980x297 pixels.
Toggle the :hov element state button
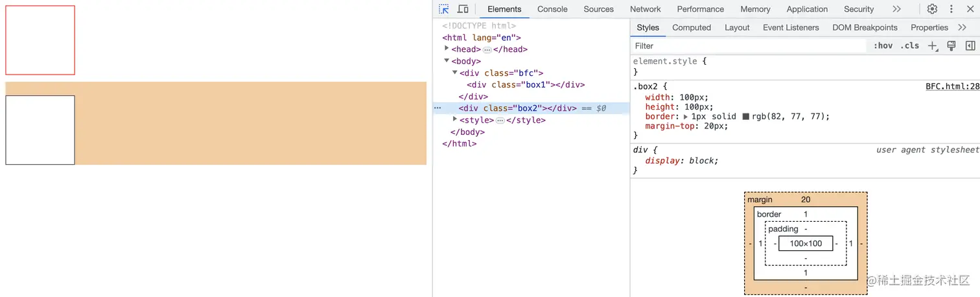coord(883,46)
